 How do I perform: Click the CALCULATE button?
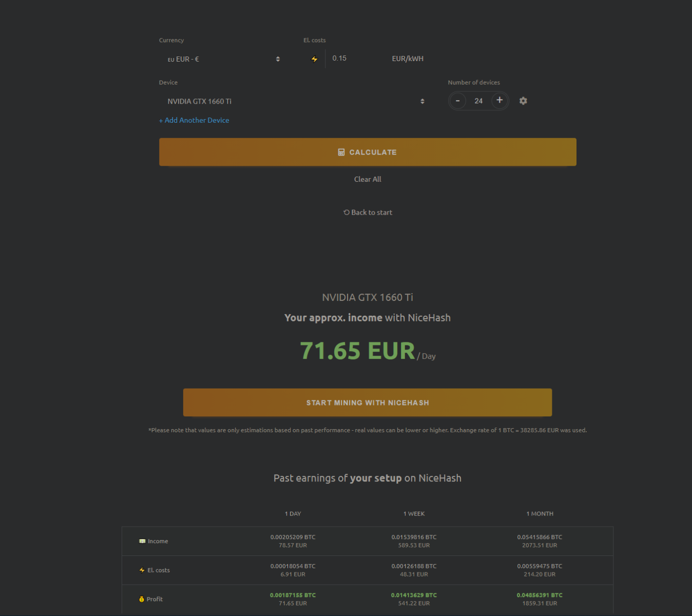pos(368,152)
